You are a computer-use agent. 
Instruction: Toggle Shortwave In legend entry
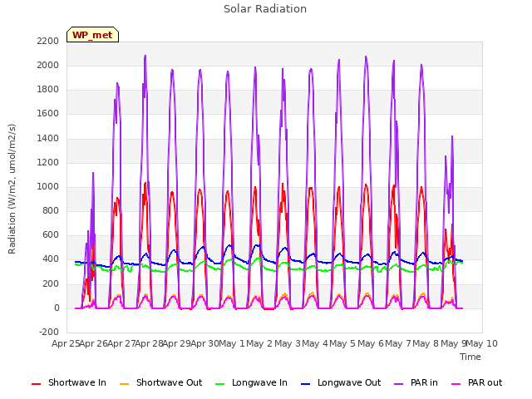click(69, 382)
